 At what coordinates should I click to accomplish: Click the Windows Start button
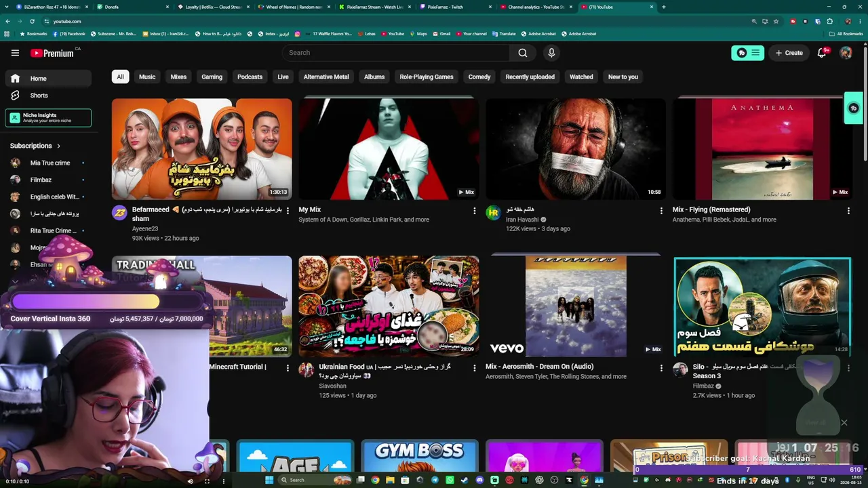(269, 480)
